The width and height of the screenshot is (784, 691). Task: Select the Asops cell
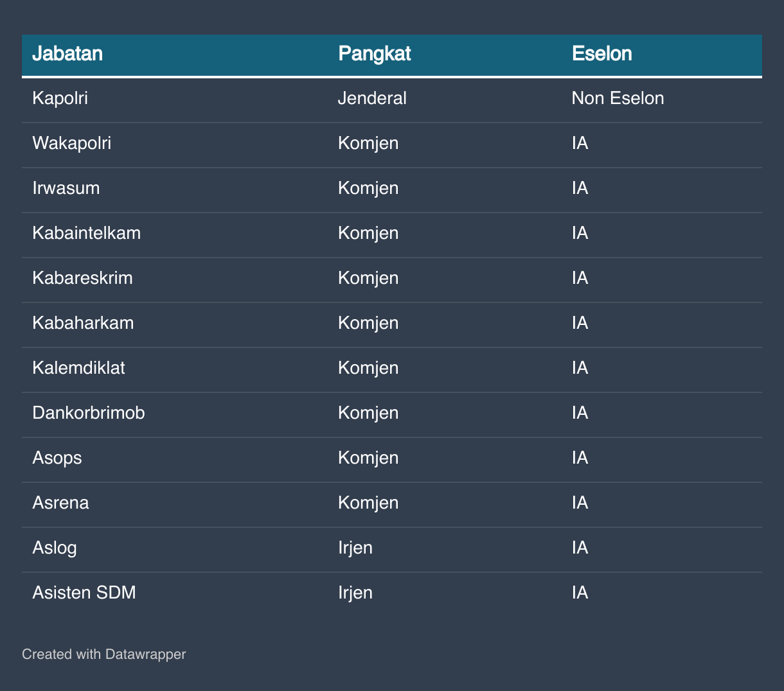(x=57, y=458)
